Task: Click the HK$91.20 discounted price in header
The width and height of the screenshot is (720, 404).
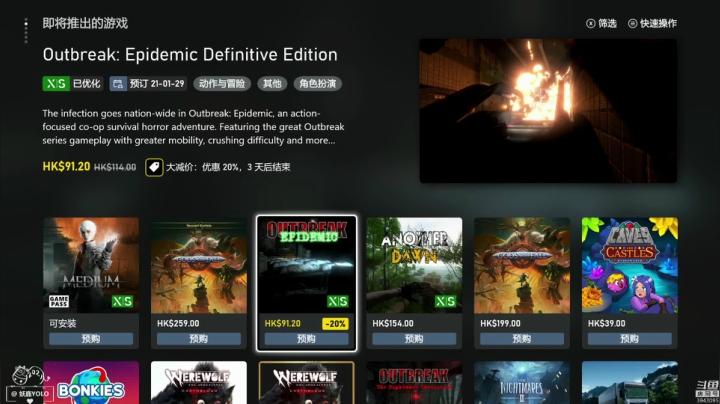Action: click(x=66, y=167)
